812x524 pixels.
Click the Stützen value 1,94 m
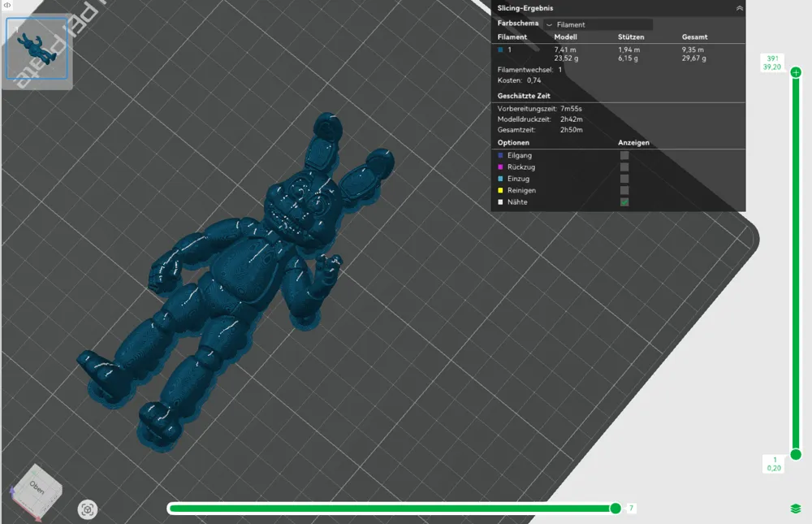[x=628, y=50]
